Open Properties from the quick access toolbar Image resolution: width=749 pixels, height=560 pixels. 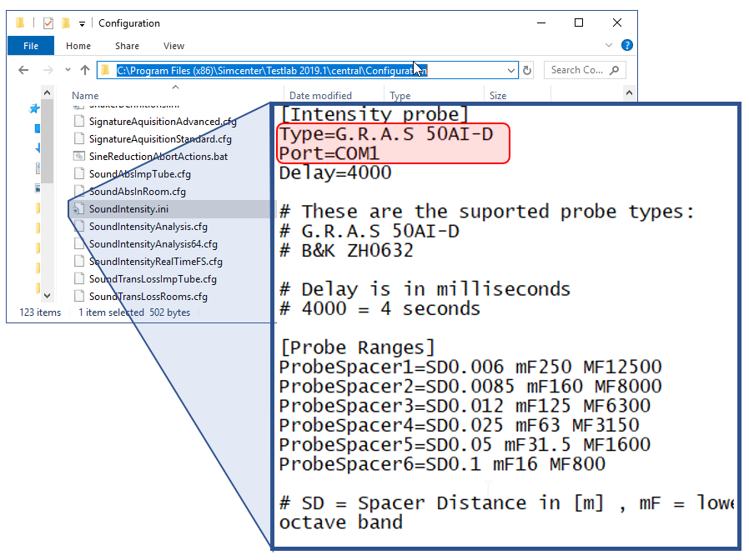pyautogui.click(x=48, y=22)
